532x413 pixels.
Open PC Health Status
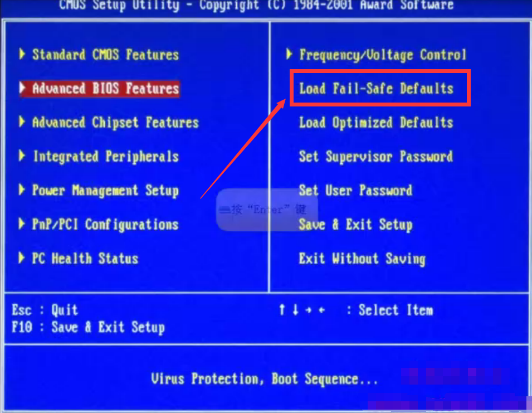(x=85, y=258)
